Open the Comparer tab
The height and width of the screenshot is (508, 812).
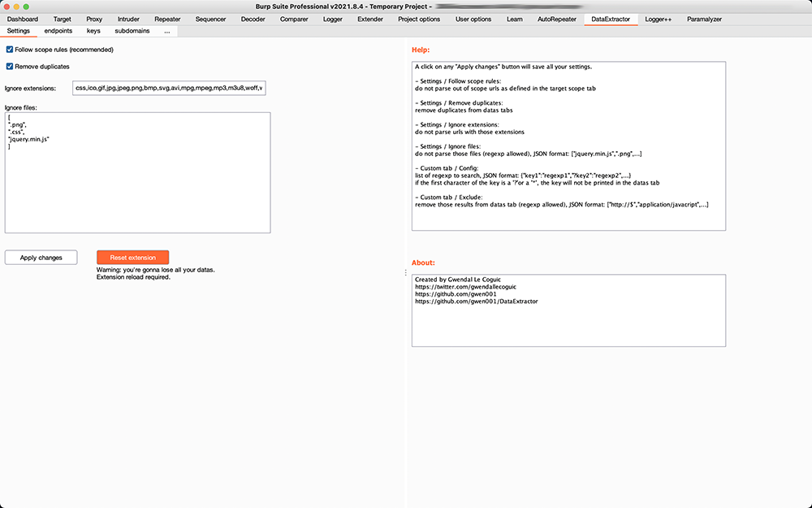coord(294,20)
